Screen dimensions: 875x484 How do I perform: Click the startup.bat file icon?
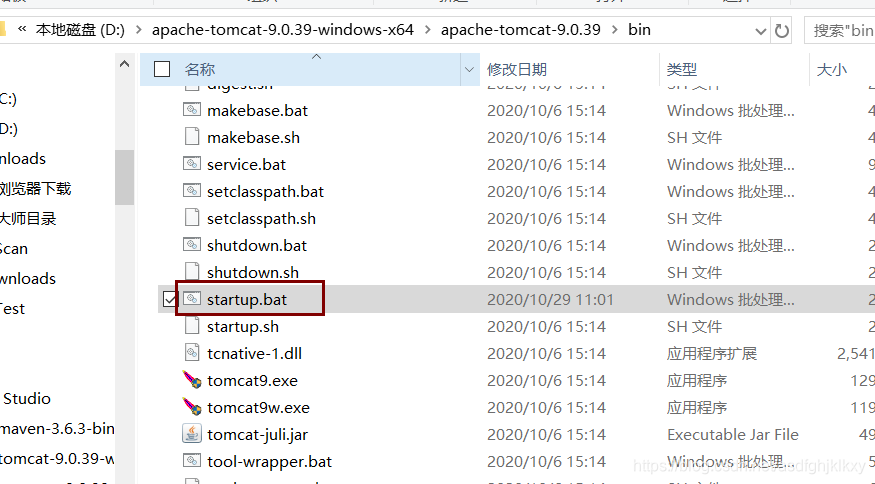pos(192,299)
